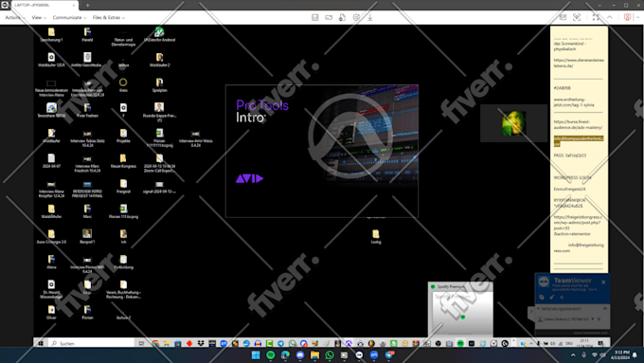Open the Florian 111.tscproj project file
The height and width of the screenshot is (363, 644).
coord(123,211)
